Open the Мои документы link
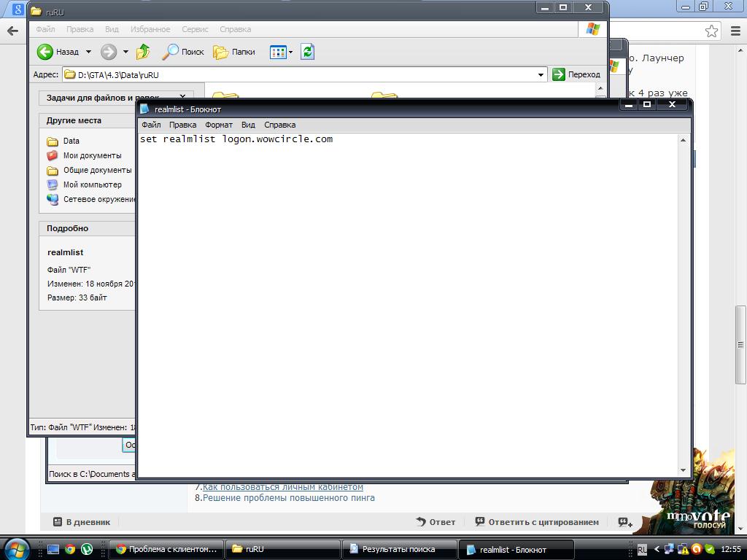Image resolution: width=747 pixels, height=560 pixels. 92,155
